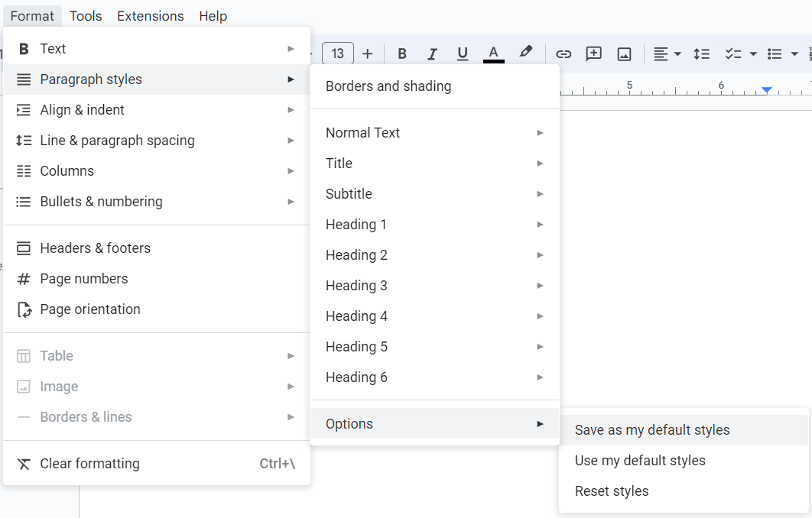The height and width of the screenshot is (518, 812).
Task: Add a comment with the toolbar icon
Action: [x=594, y=53]
